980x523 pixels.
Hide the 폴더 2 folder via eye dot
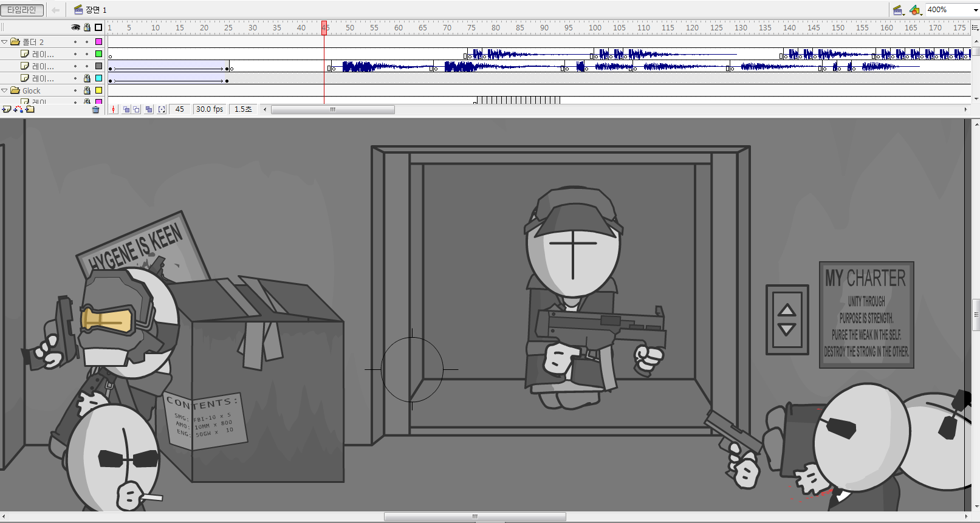(75, 42)
